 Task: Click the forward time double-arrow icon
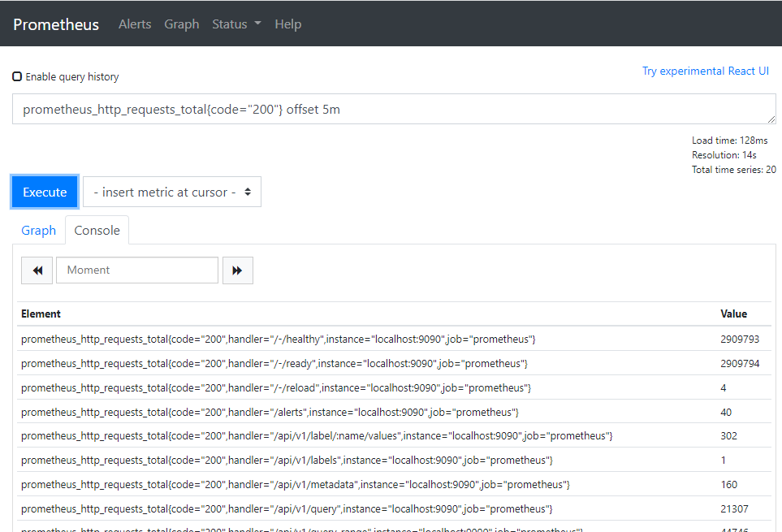point(237,270)
